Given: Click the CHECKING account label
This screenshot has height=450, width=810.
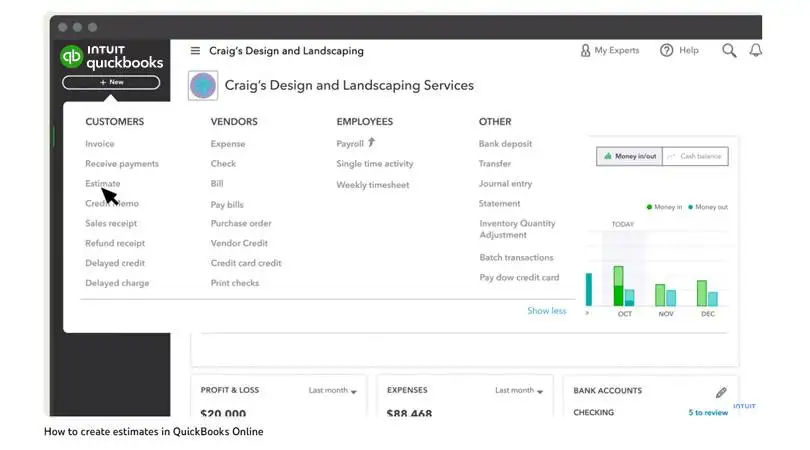Looking at the screenshot, I should 594,412.
